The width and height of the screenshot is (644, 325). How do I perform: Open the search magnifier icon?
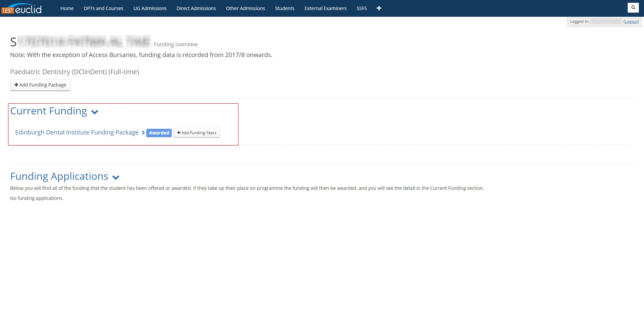[x=633, y=7]
